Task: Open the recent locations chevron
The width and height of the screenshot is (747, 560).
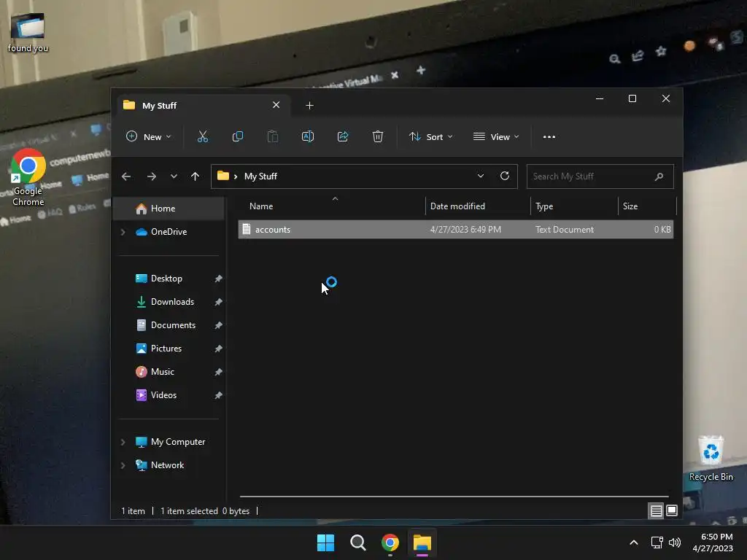Action: point(174,176)
